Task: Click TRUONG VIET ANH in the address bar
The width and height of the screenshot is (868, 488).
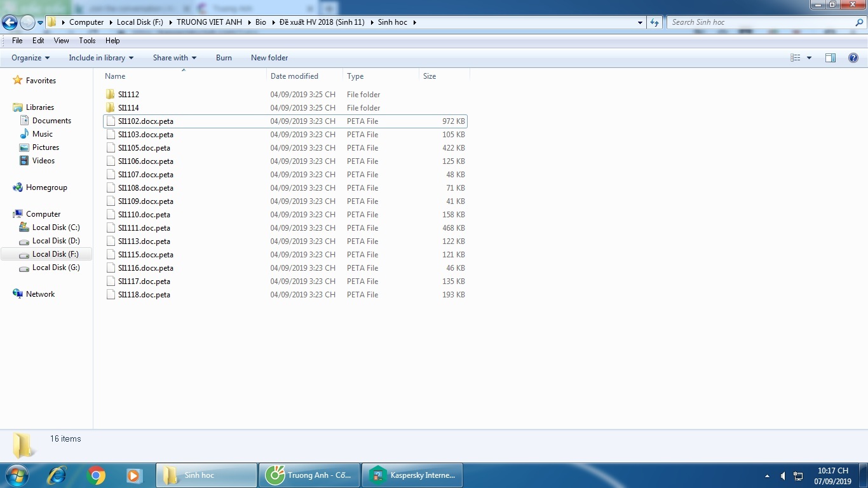Action: coord(209,22)
